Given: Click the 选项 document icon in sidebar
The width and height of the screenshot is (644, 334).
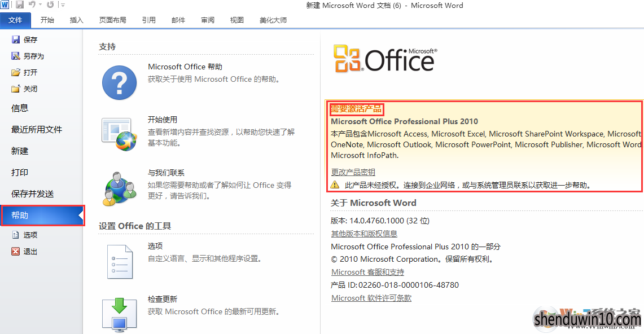Looking at the screenshot, I should point(16,235).
